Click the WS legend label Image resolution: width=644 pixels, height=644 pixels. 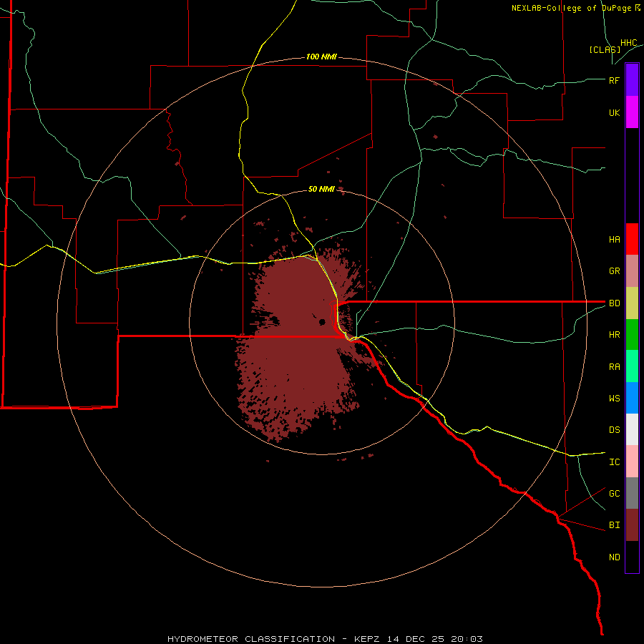[x=614, y=399]
